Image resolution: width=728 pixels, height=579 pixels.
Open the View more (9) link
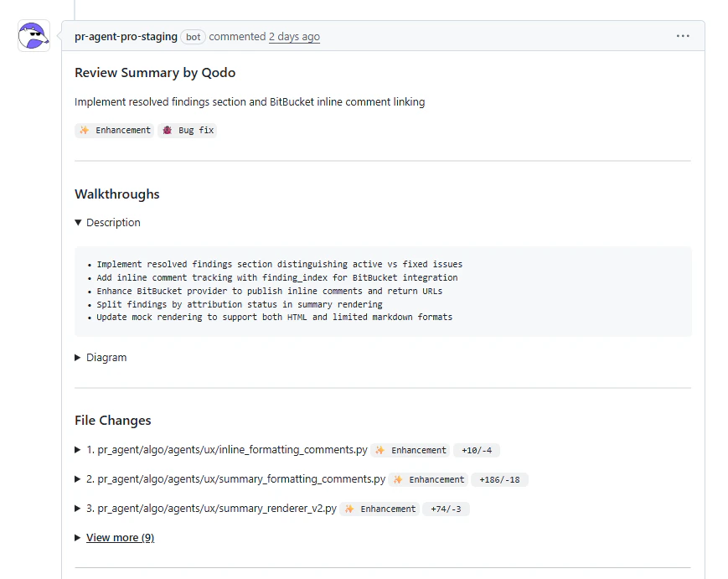pyautogui.click(x=120, y=537)
